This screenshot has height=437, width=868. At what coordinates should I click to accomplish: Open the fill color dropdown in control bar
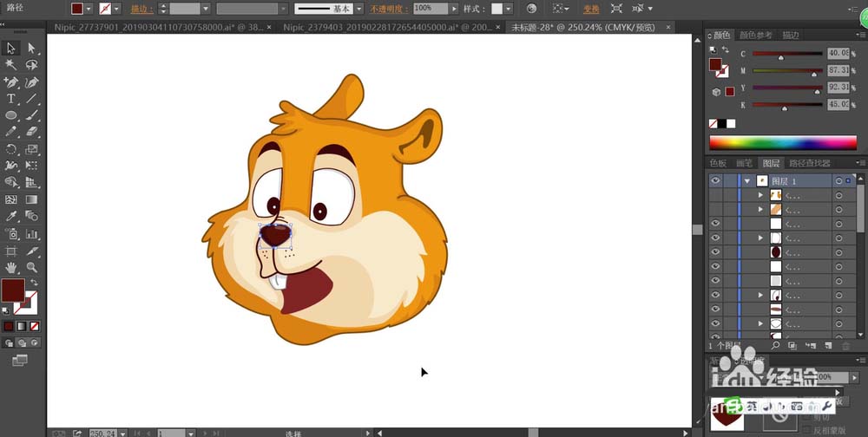point(89,8)
